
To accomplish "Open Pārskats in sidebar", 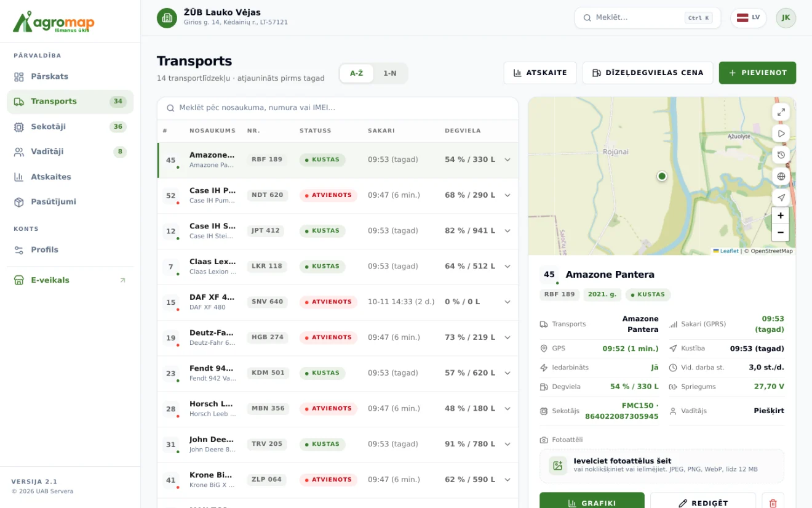I will (70, 76).
